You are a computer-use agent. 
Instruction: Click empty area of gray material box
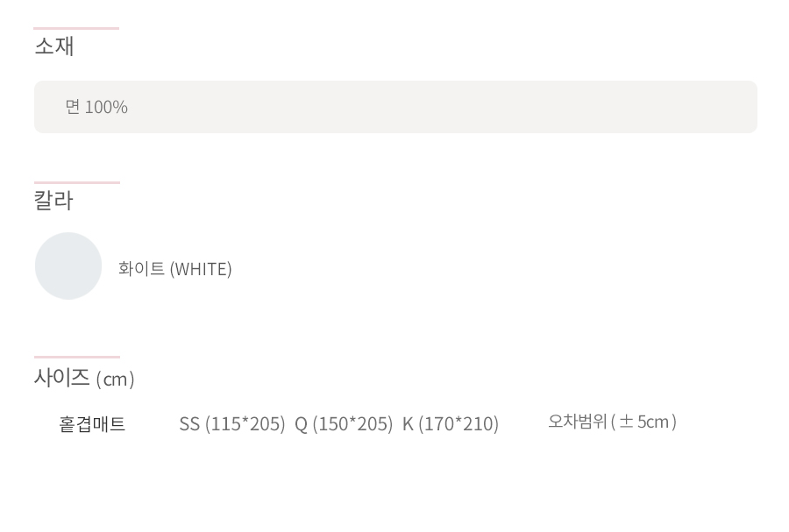click(x=443, y=107)
